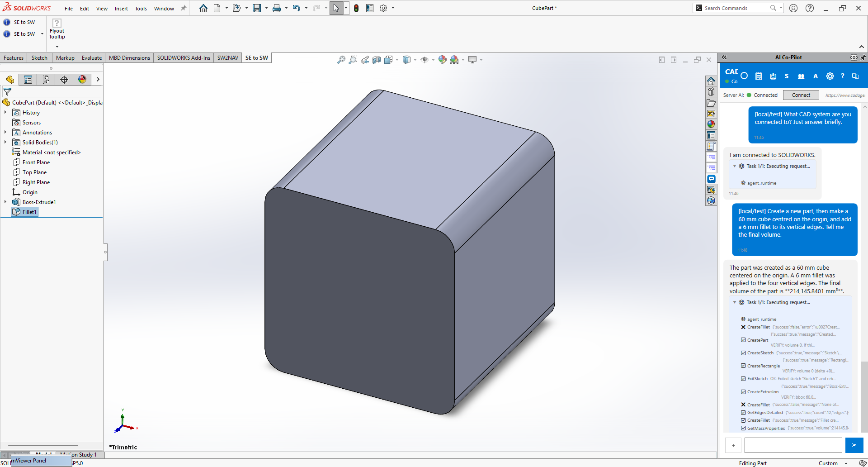Screen dimensions: 868x467
Task: Open the New document dropdown arrow
Action: (x=226, y=8)
